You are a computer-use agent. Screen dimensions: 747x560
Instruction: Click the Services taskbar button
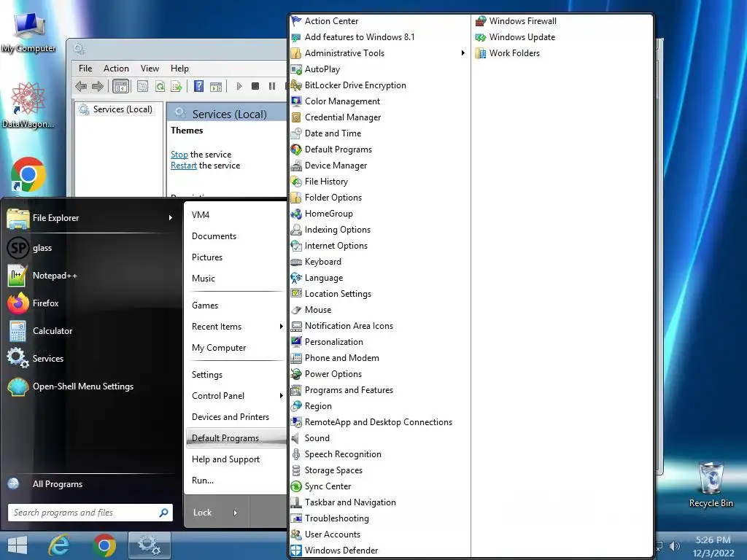[x=149, y=545]
